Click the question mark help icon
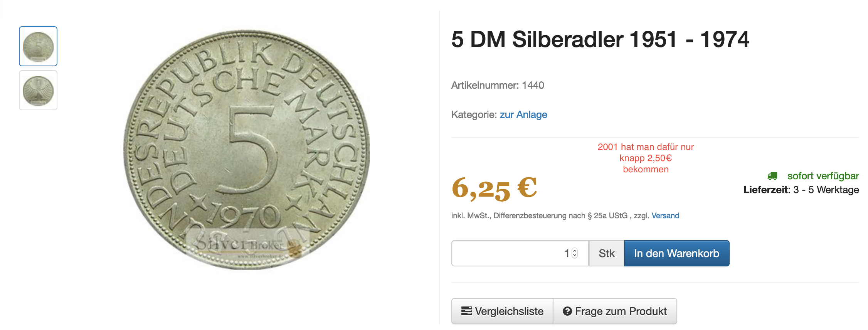Image resolution: width=868 pixels, height=330 pixels. pyautogui.click(x=567, y=311)
